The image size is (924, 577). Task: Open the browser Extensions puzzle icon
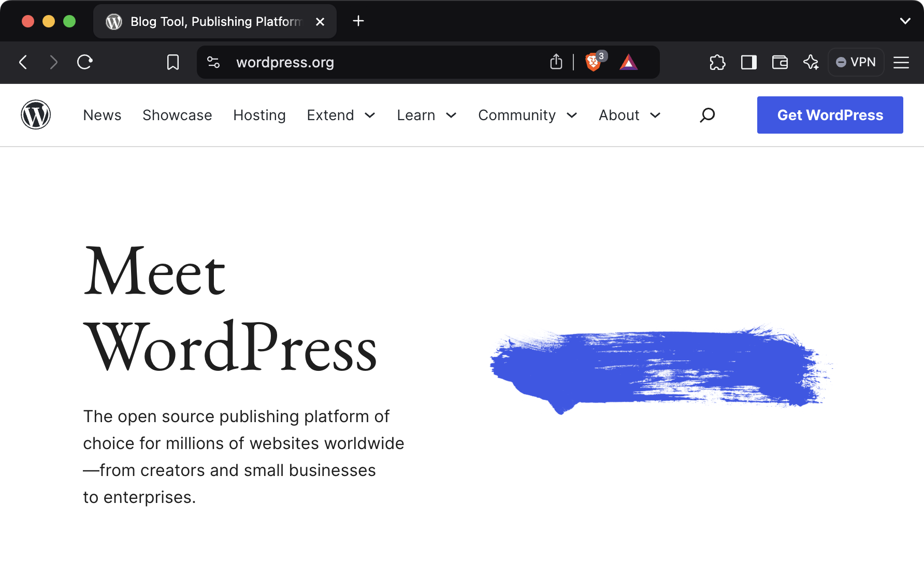717,62
